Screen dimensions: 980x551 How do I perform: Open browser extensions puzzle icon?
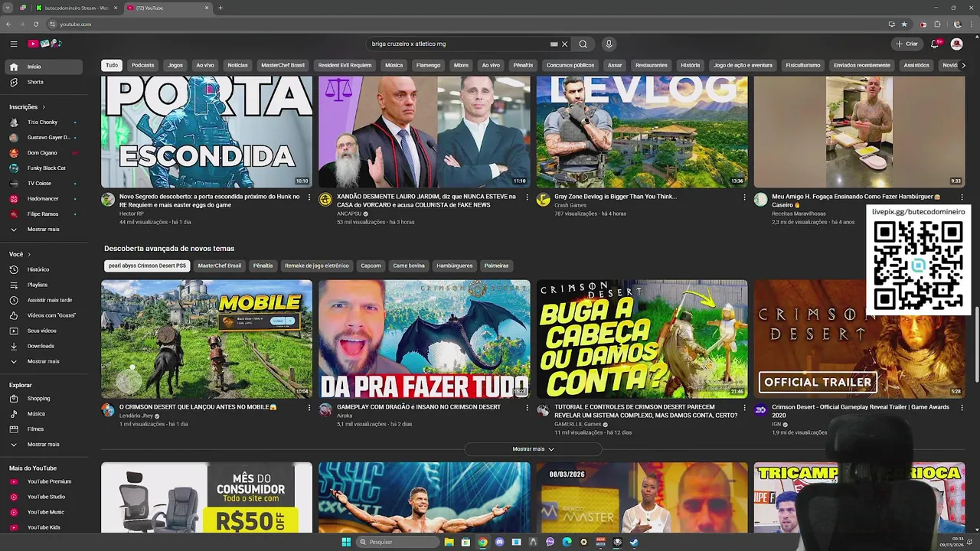click(937, 24)
